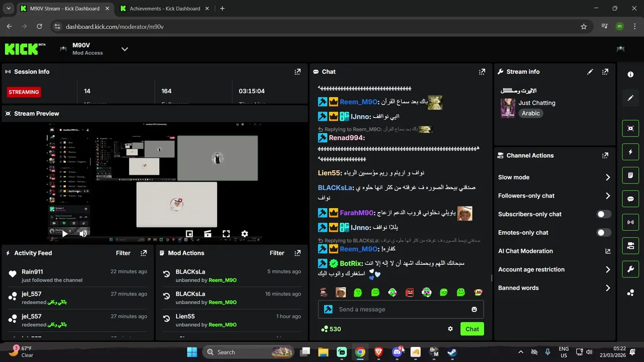Click Rain911 in Activity Feed
Screen dimensions: 644x362
point(32,272)
